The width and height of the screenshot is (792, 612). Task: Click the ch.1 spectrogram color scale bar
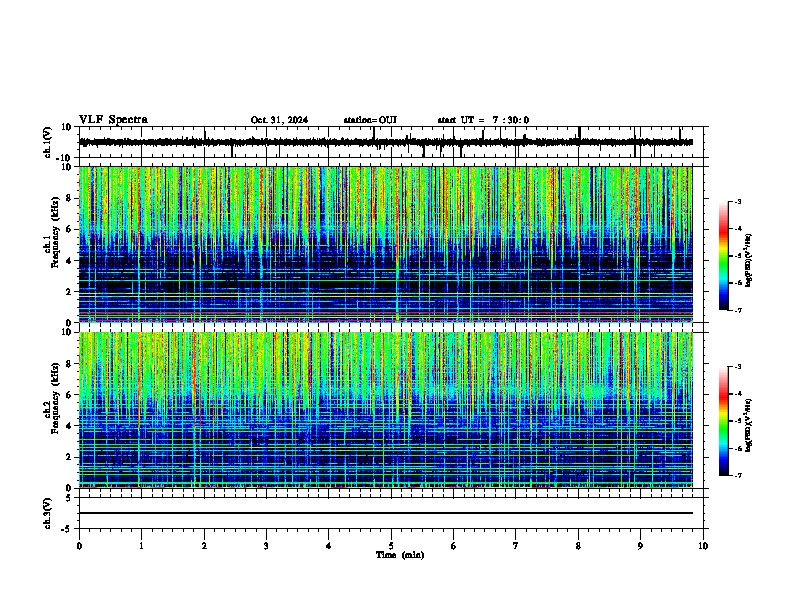coord(724,256)
